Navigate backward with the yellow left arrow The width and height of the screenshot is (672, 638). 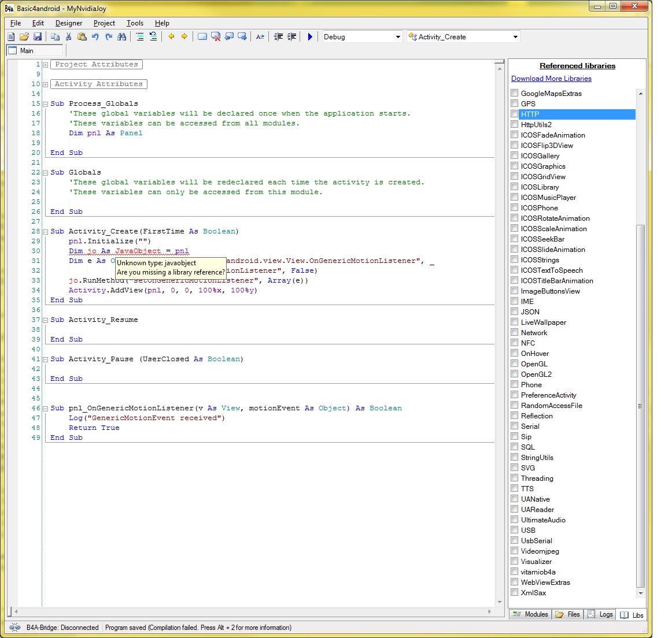point(171,36)
